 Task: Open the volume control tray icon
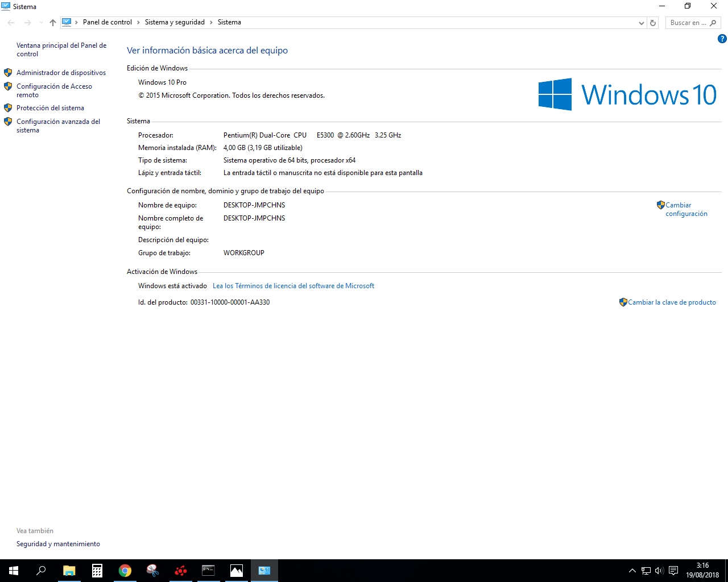click(x=659, y=571)
